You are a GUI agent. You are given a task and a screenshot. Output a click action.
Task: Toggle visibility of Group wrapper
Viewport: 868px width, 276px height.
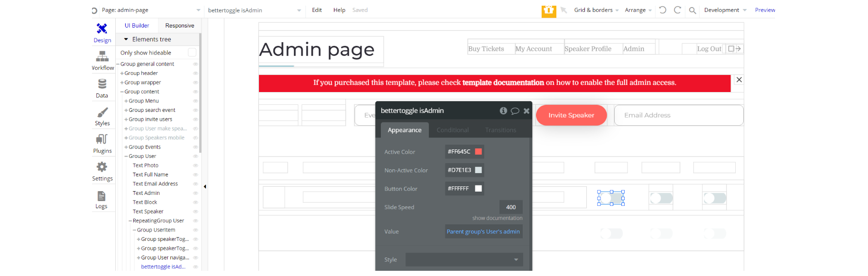pyautogui.click(x=195, y=83)
